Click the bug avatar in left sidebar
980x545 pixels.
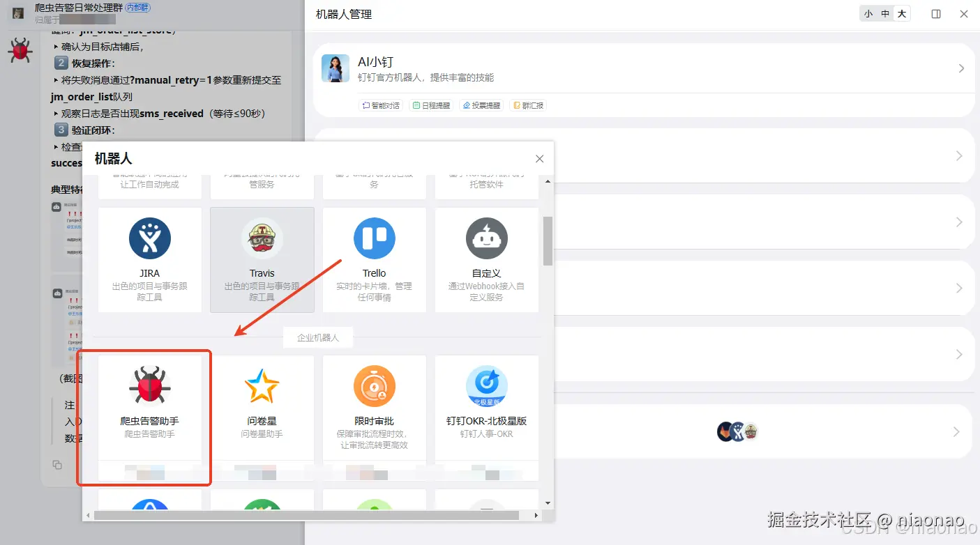tap(20, 51)
